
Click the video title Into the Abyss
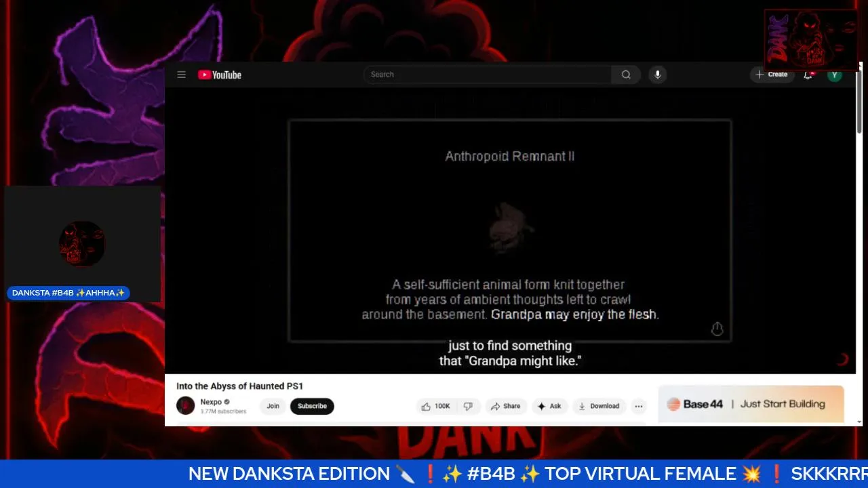click(240, 386)
